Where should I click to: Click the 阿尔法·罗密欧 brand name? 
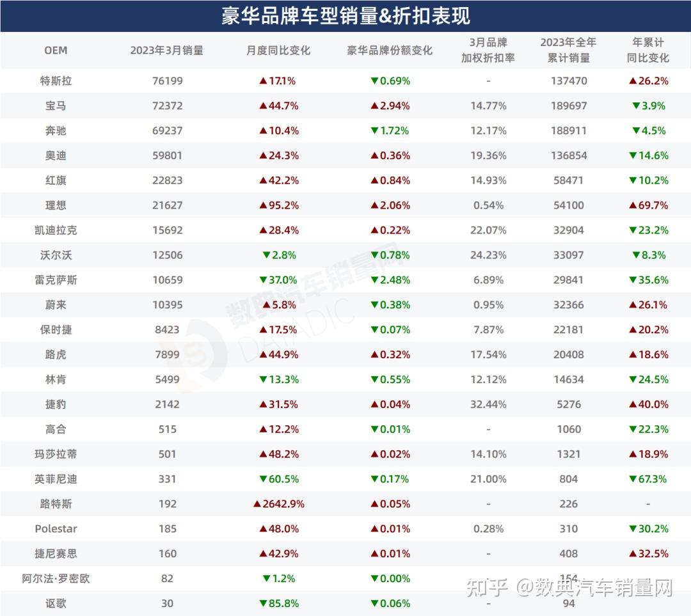click(56, 578)
